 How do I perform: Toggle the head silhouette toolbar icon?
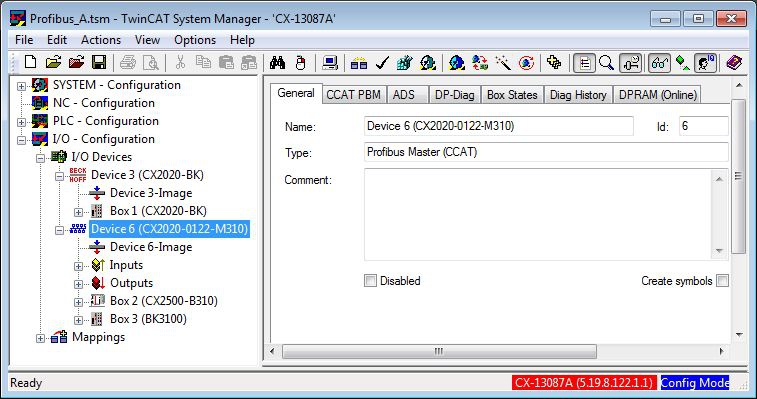coord(705,63)
